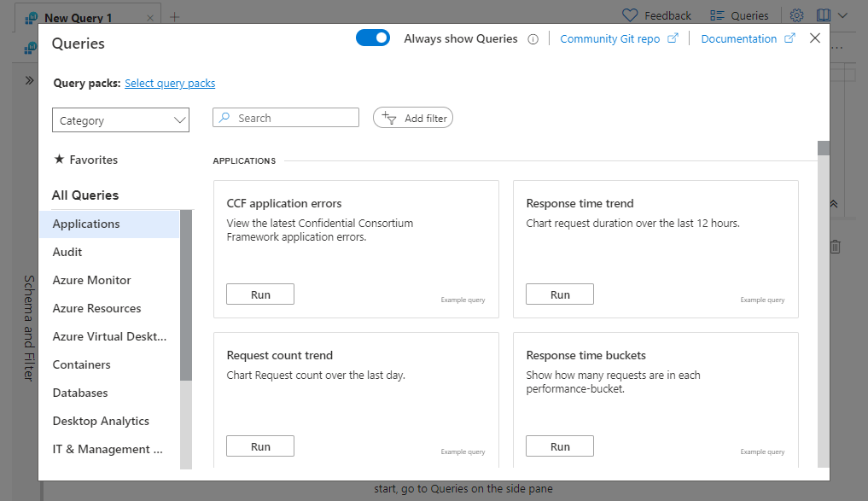Run the Request count trend query

(x=260, y=446)
